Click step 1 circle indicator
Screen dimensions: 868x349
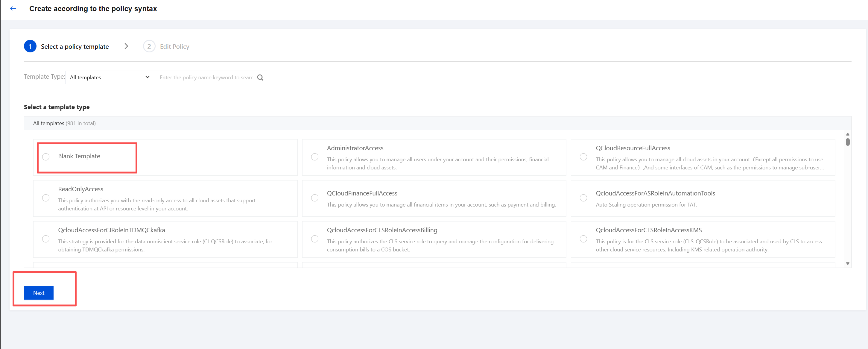(x=30, y=46)
